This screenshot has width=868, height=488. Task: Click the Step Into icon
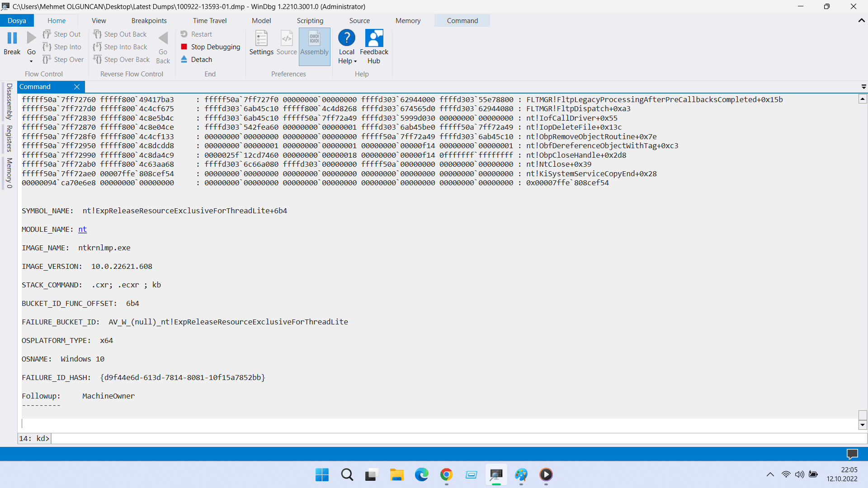pos(47,47)
